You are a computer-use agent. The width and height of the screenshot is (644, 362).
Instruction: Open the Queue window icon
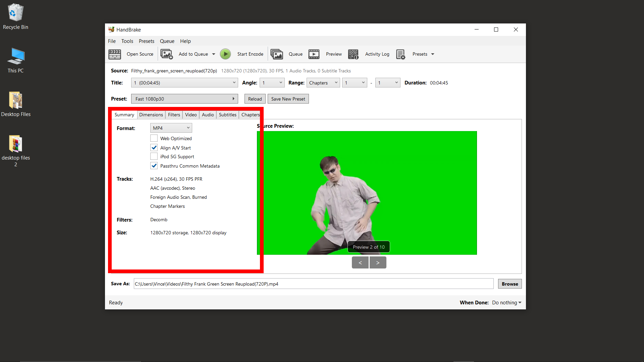point(277,54)
